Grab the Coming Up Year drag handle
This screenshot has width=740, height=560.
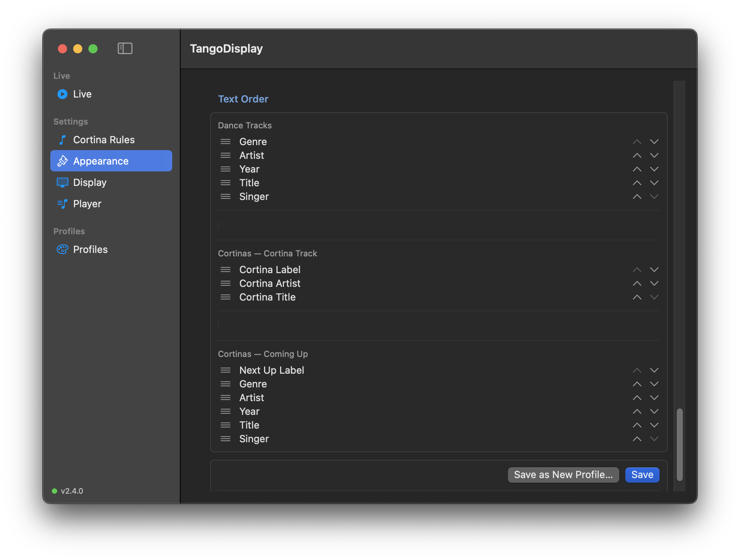[x=226, y=411]
